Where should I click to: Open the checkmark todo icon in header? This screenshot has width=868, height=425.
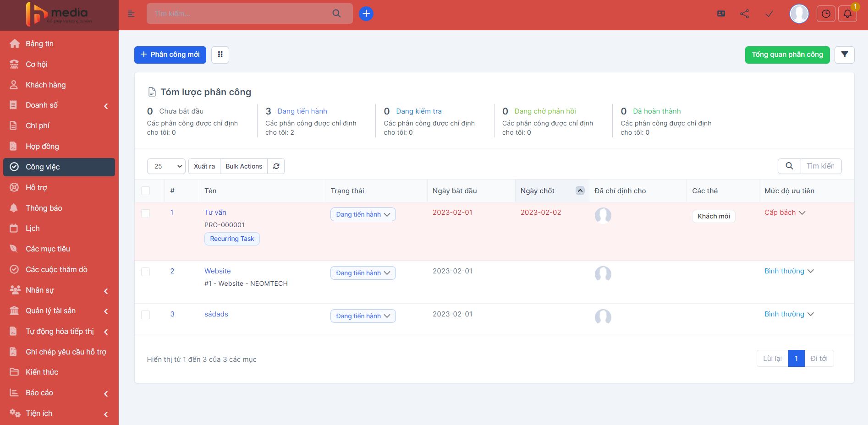(x=769, y=14)
